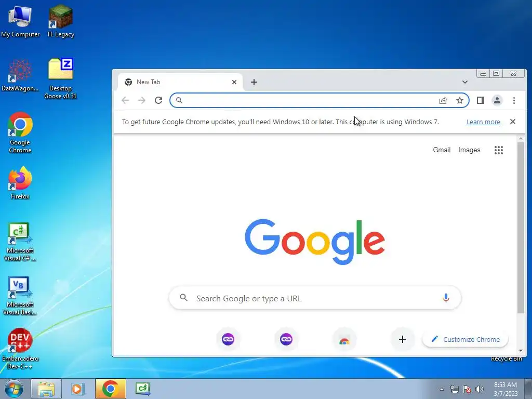Viewport: 532px width, 399px height.
Task: Open the Images link
Action: click(x=469, y=150)
